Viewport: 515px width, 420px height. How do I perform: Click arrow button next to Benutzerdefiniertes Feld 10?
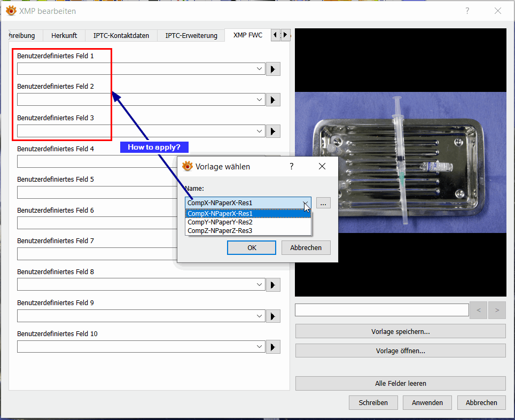pos(273,347)
